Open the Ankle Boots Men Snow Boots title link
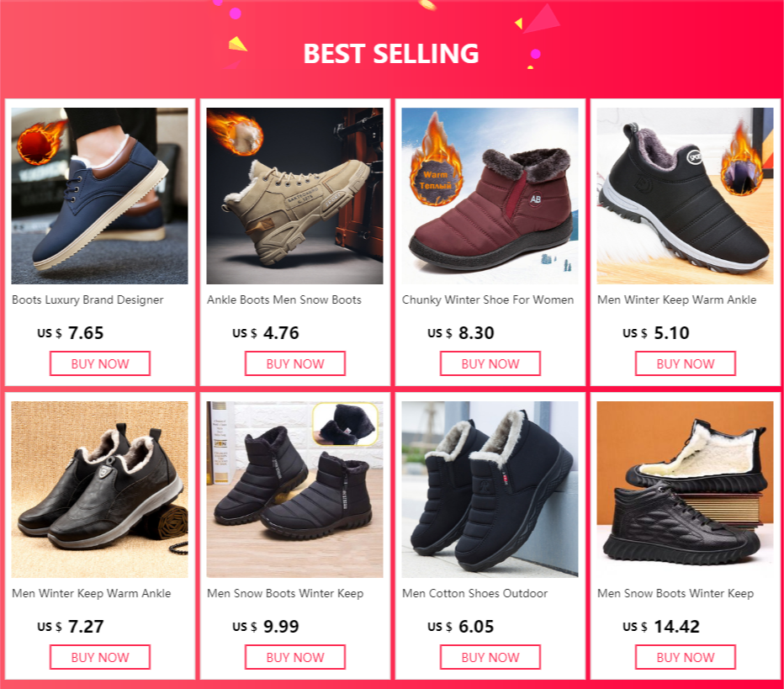 [284, 300]
